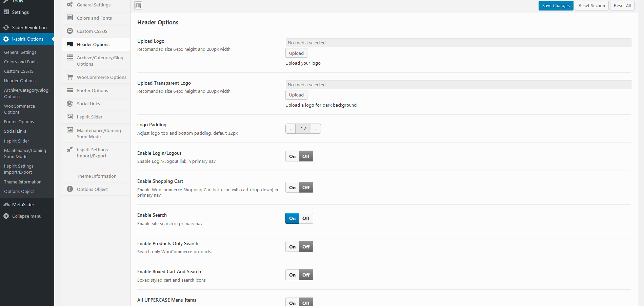The width and height of the screenshot is (644, 306).
Task: Open Colors and Fonts tab in options panel
Action: [x=96, y=18]
